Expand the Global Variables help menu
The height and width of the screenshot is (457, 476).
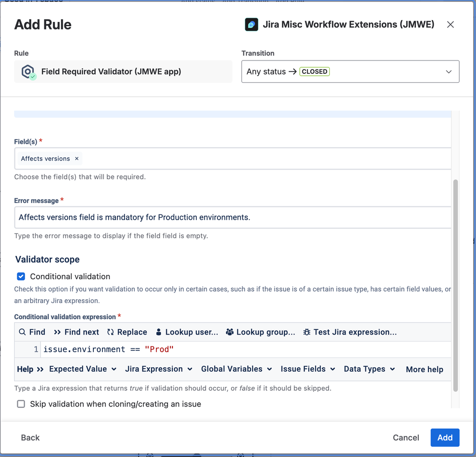pos(236,369)
